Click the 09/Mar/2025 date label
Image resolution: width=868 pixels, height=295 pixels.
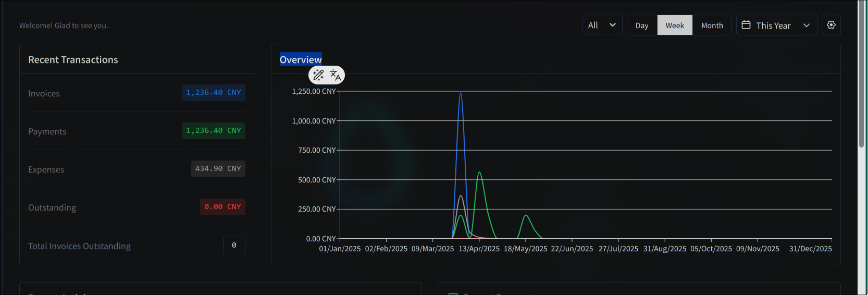[432, 249]
